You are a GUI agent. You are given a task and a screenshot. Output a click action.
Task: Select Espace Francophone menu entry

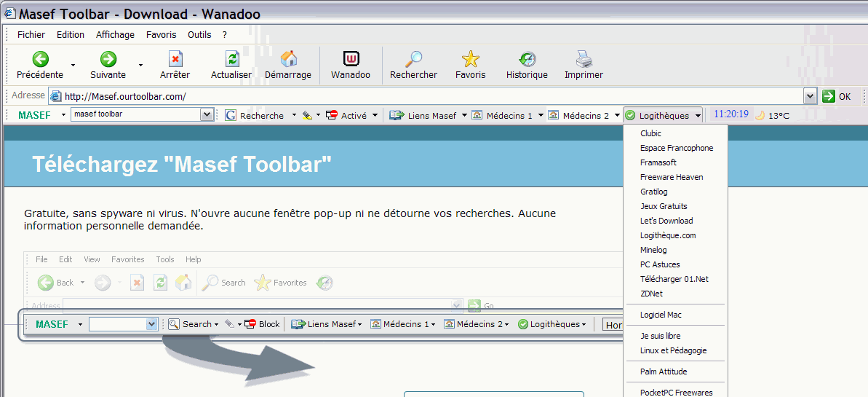pos(675,148)
